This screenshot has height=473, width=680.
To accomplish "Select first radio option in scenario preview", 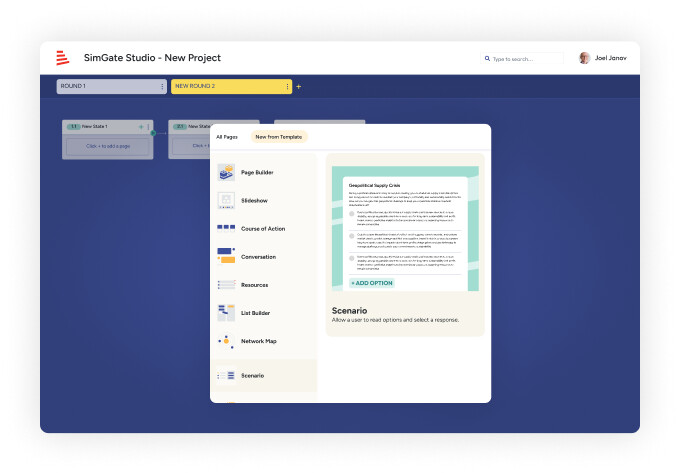I will [352, 214].
